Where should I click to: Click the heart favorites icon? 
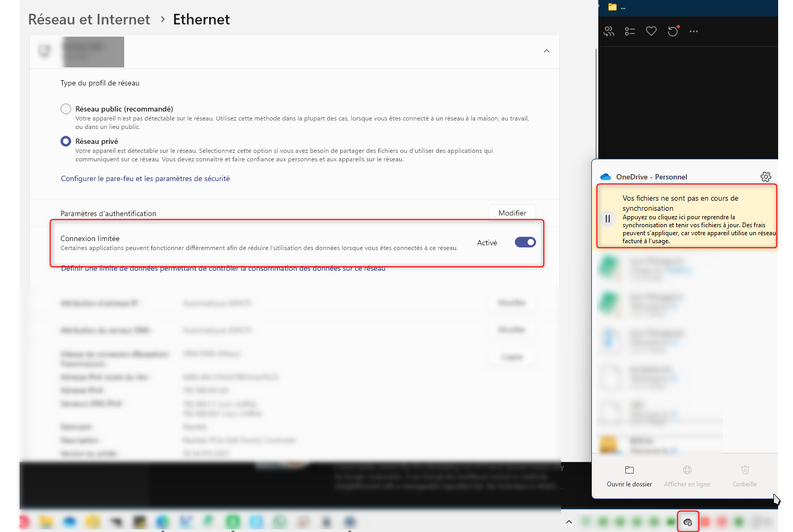coord(651,31)
